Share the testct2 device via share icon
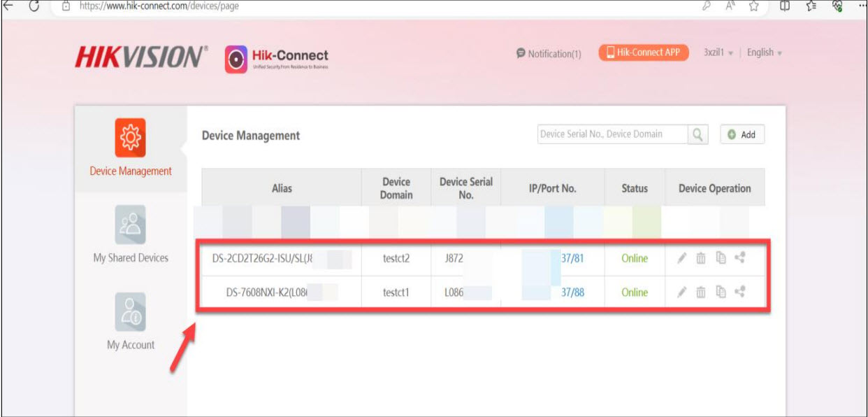 [740, 258]
